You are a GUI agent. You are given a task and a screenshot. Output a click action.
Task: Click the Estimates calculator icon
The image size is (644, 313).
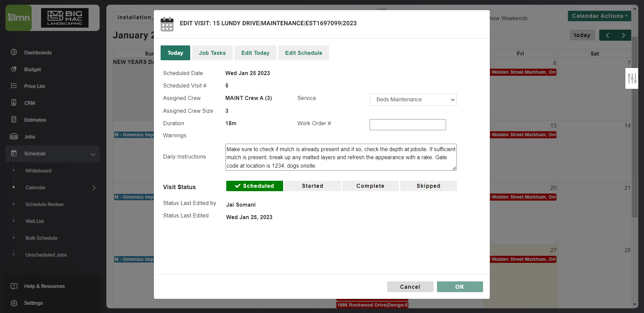(14, 119)
